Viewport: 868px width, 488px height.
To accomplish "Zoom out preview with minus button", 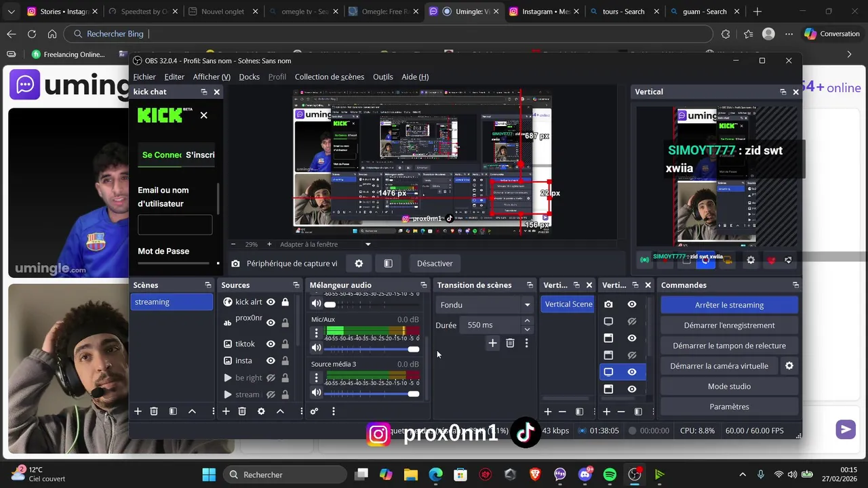I will point(233,244).
